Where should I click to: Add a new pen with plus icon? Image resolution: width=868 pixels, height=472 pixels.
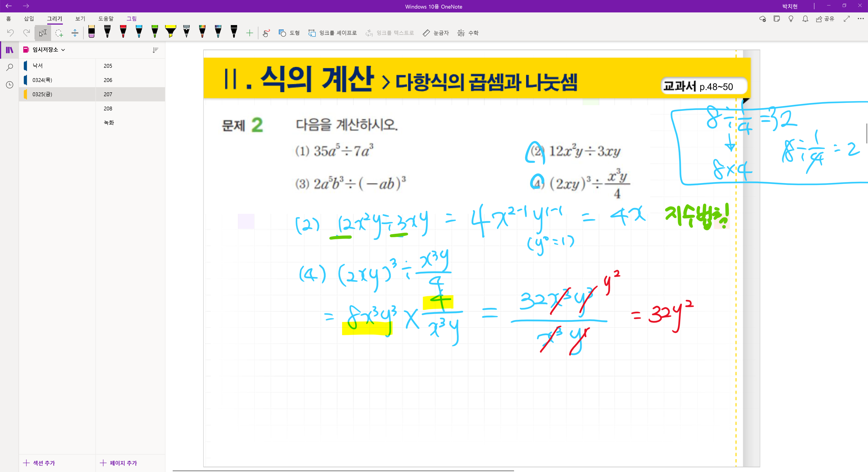(x=249, y=33)
